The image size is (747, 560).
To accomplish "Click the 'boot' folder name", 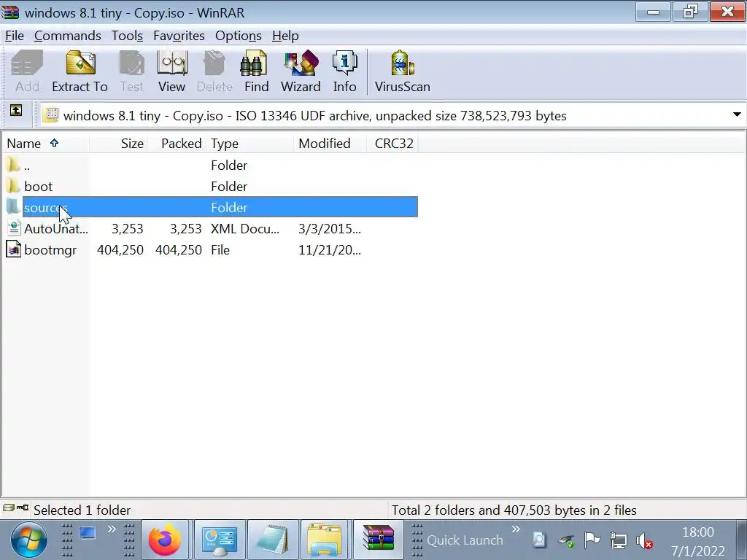I will click(x=38, y=186).
